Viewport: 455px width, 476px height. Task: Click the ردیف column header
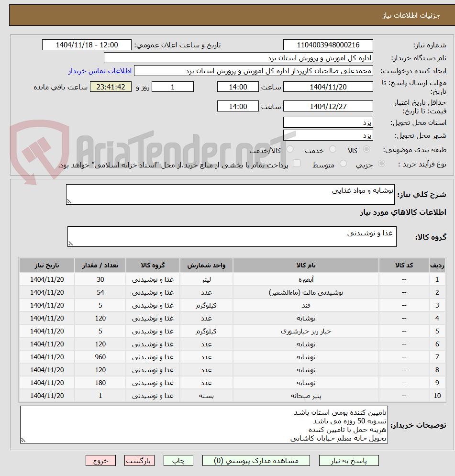(437, 266)
